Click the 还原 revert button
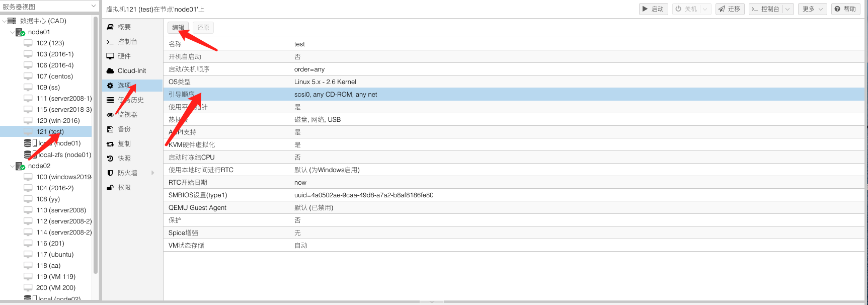This screenshot has width=868, height=305. point(203,28)
